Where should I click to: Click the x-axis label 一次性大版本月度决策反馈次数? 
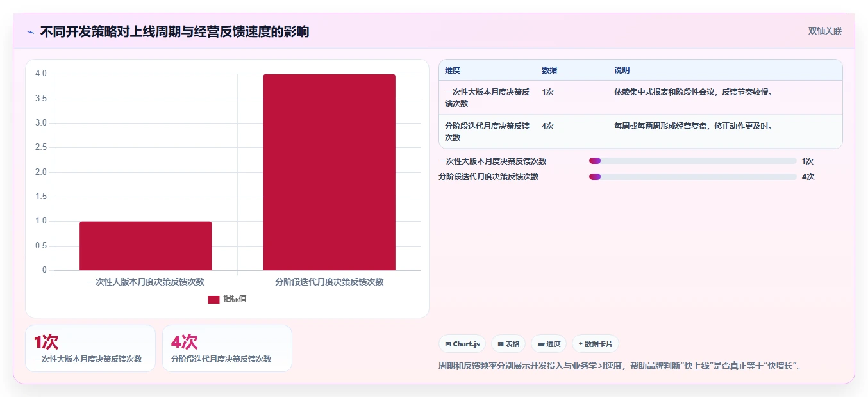[x=146, y=282]
